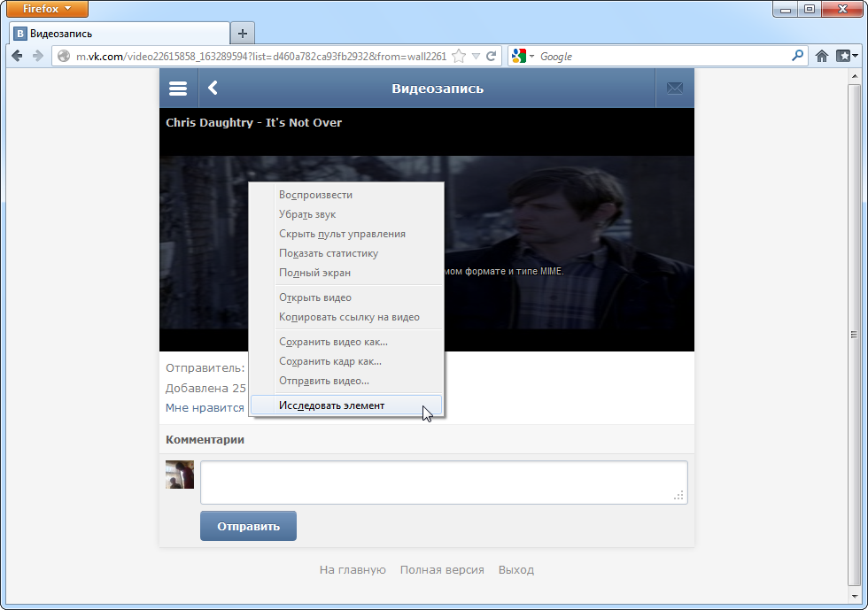Open the VK hamburger menu
Viewport: 868px width, 610px height.
(x=178, y=89)
